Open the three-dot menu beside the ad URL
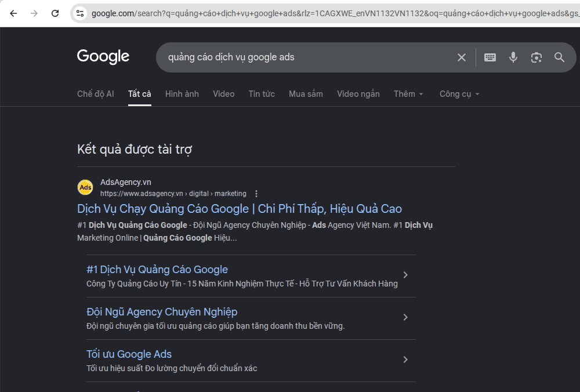This screenshot has height=392, width=580. (256, 194)
